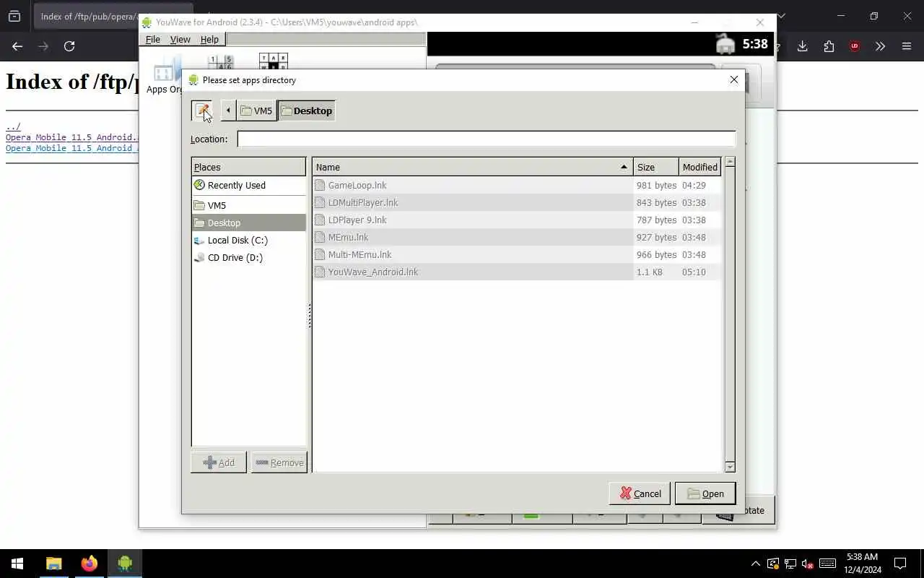Screen dimensions: 924x578
Task: Click the Places column header
Action: (249, 167)
